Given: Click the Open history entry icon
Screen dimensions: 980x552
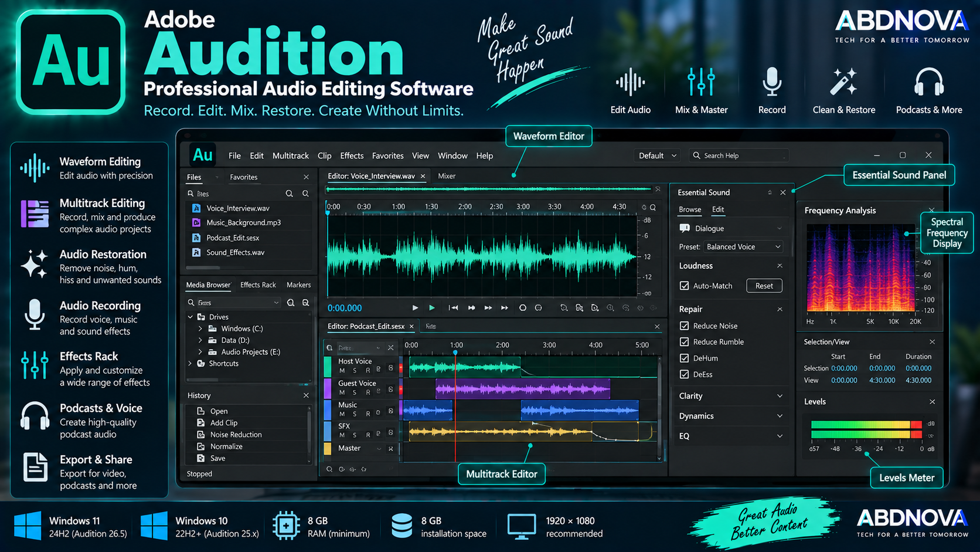Looking at the screenshot, I should tap(200, 411).
